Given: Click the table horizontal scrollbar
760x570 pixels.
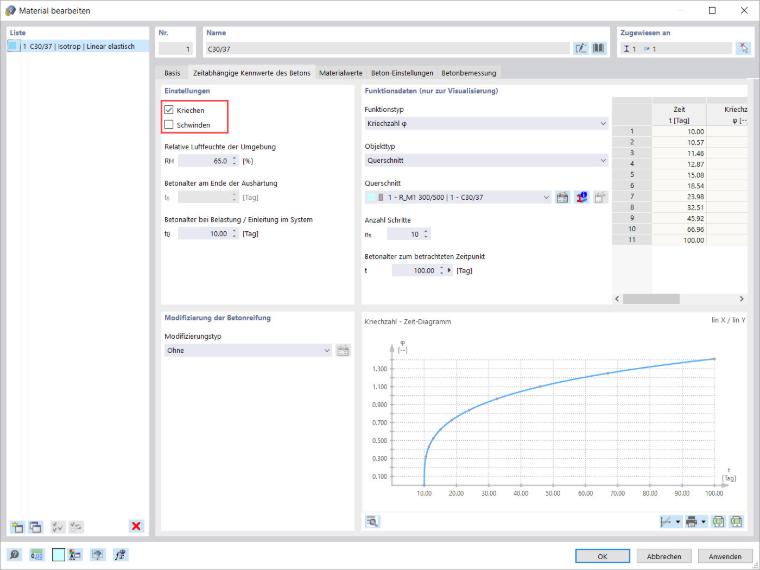Looking at the screenshot, I should (x=679, y=299).
